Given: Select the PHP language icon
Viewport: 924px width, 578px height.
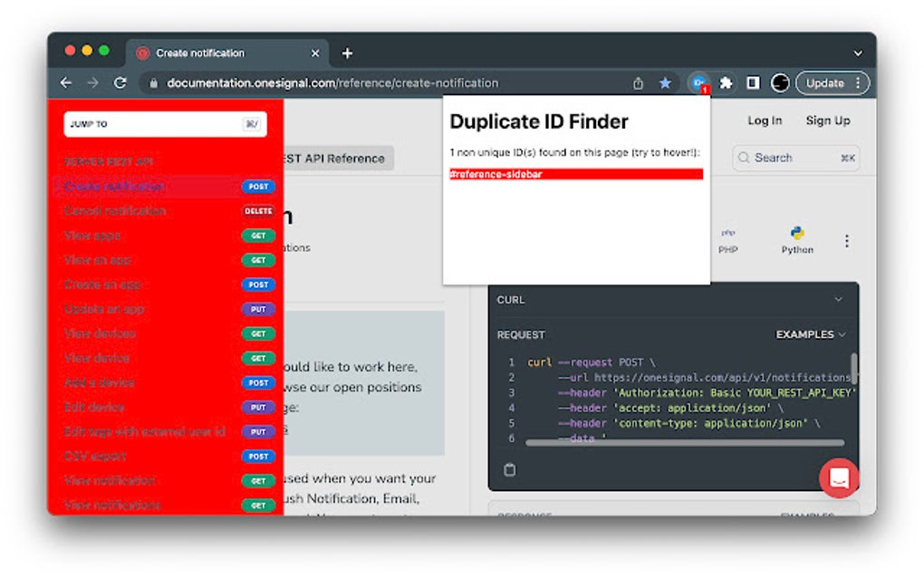Looking at the screenshot, I should [727, 241].
